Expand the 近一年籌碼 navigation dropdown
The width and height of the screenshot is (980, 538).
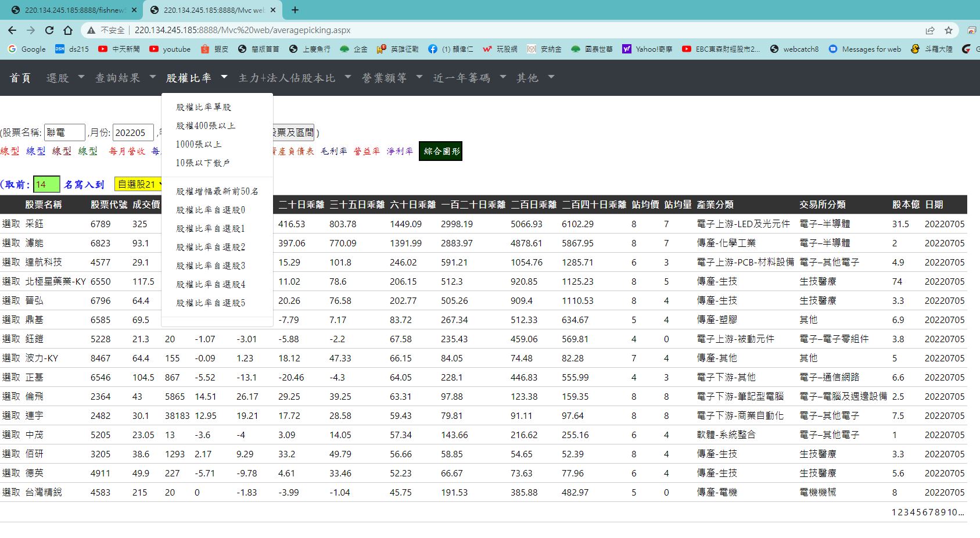tap(469, 78)
